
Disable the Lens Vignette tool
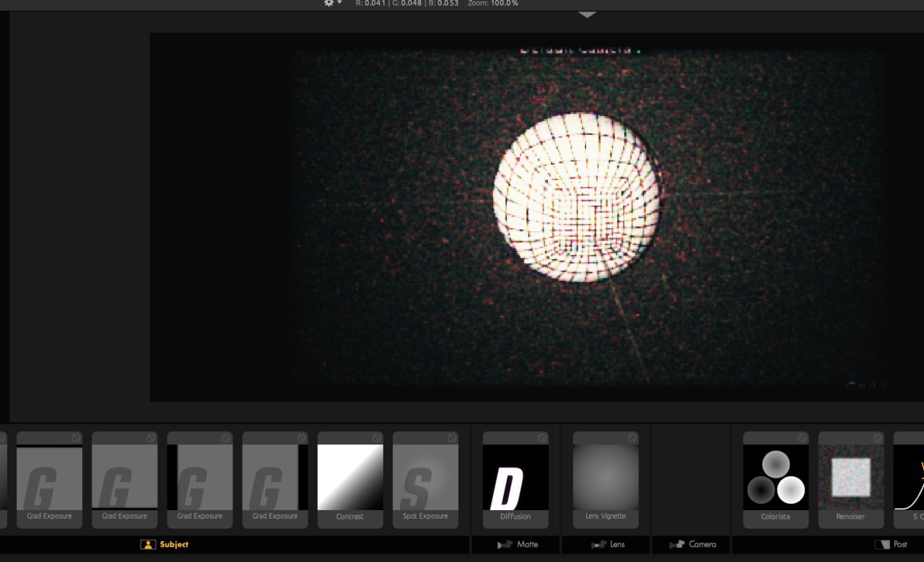(632, 438)
